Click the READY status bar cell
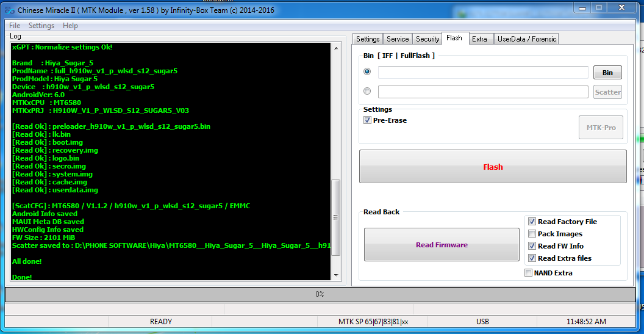This screenshot has height=334, width=644. click(160, 322)
